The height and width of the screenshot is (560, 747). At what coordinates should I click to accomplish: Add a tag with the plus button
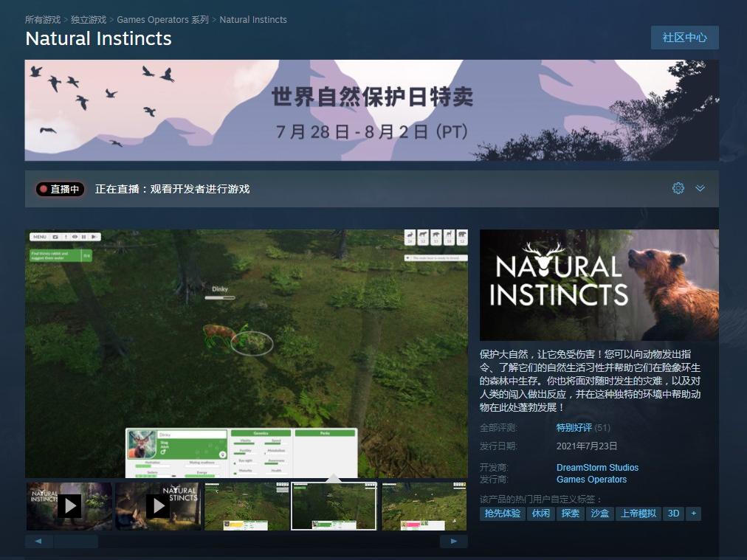coord(694,514)
